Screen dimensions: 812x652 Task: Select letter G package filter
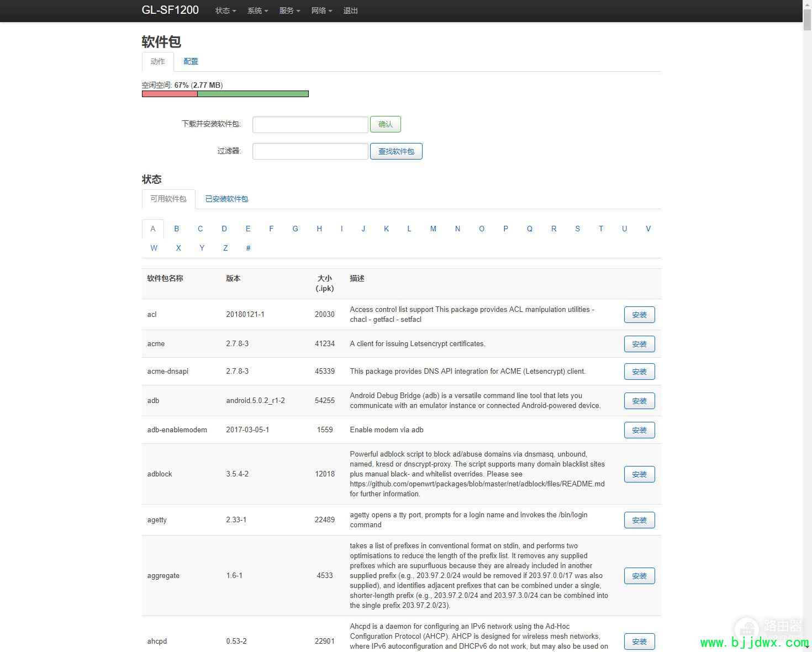point(296,229)
